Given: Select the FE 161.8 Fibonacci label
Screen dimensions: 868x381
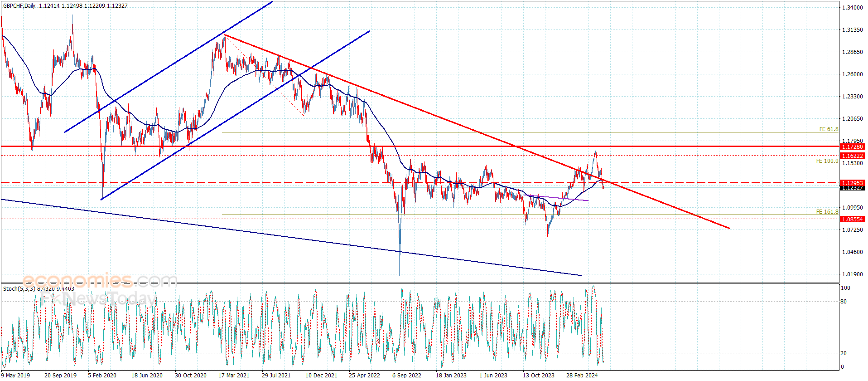Looking at the screenshot, I should 827,212.
